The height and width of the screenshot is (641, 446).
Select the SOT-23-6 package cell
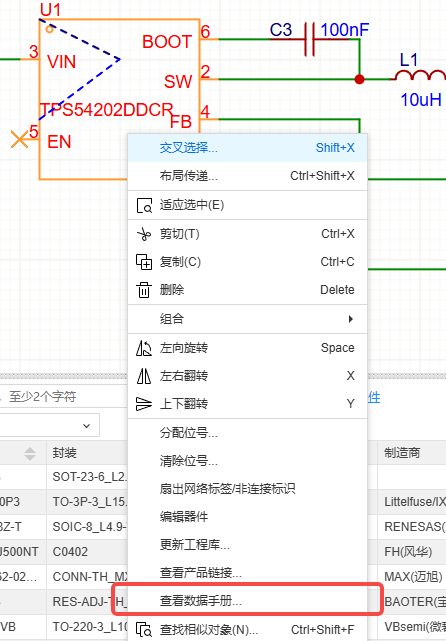(87, 477)
